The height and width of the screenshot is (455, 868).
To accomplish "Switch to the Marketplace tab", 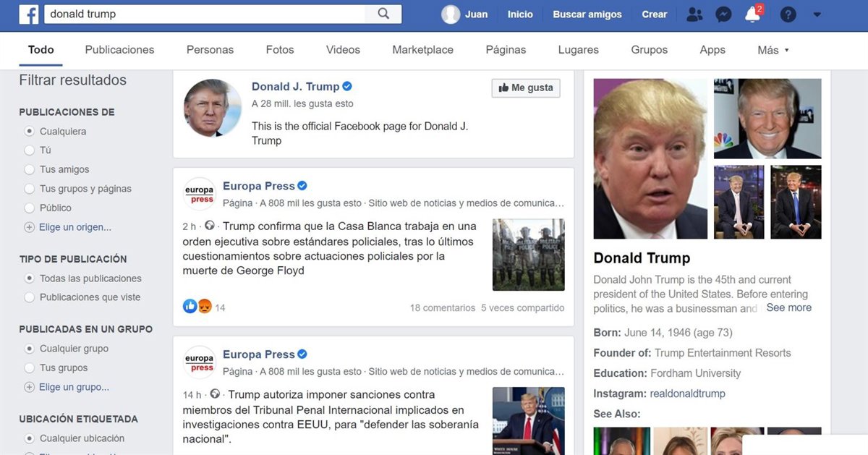I will coord(422,50).
